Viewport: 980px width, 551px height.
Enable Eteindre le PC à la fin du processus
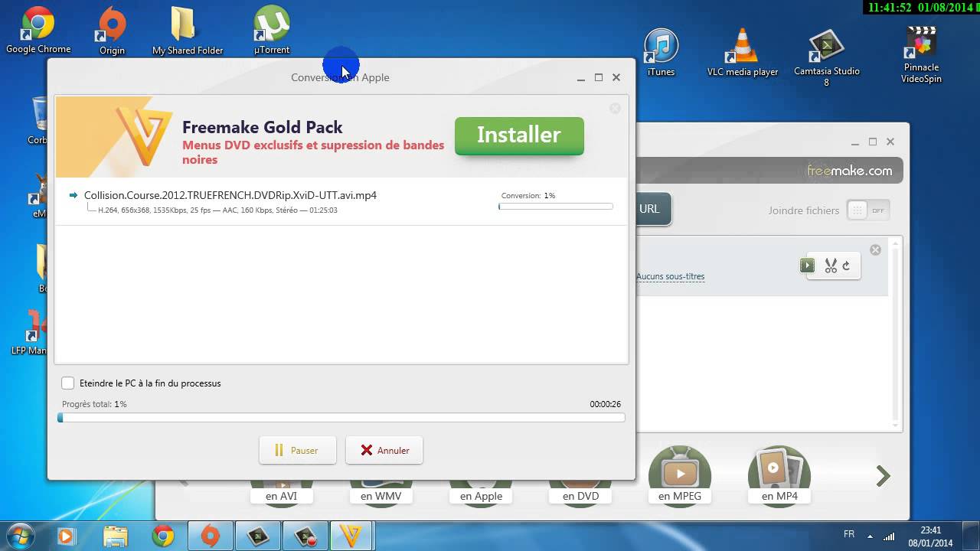tap(68, 383)
